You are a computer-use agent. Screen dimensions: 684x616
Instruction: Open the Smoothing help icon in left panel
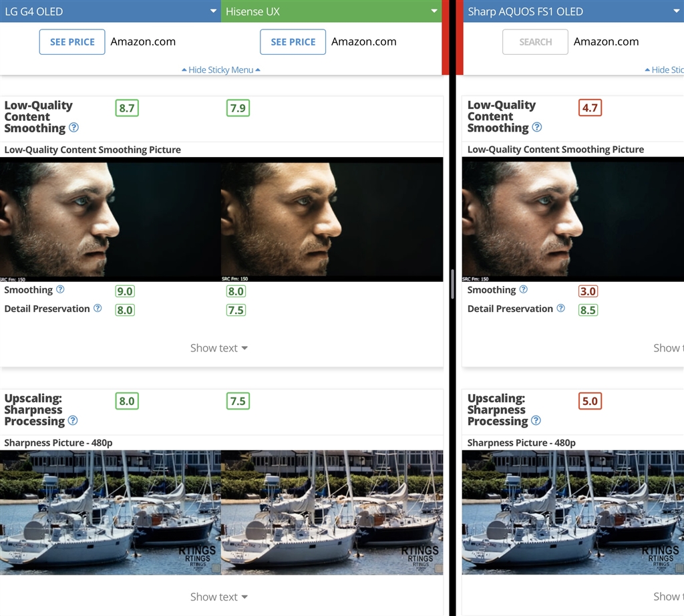pos(61,289)
